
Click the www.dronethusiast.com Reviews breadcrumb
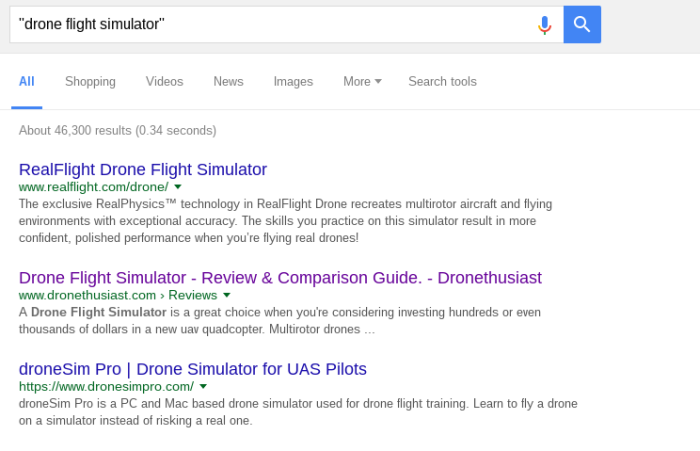[x=118, y=295]
